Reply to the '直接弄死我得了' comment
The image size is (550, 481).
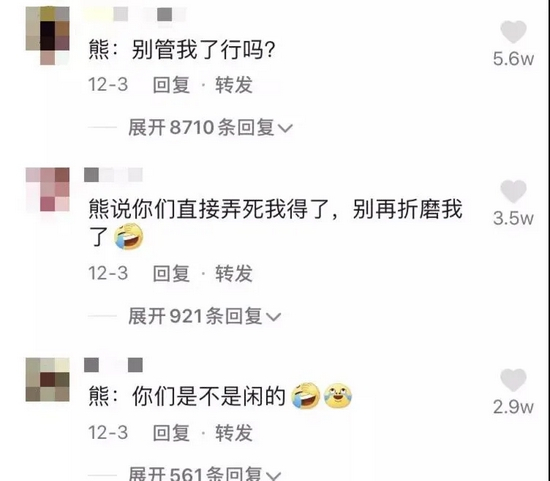pos(171,273)
